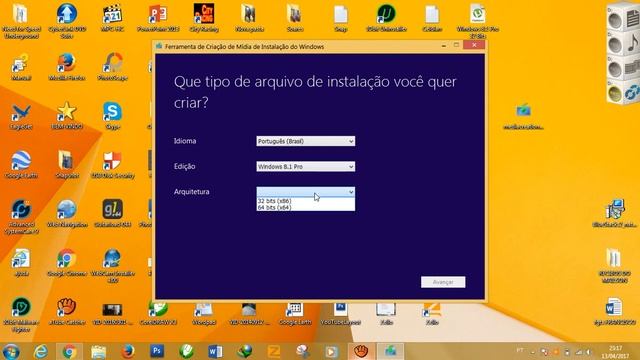Viewport: 640px width, 360px height.
Task: Select the Skype desktop shortcut
Action: [112, 116]
